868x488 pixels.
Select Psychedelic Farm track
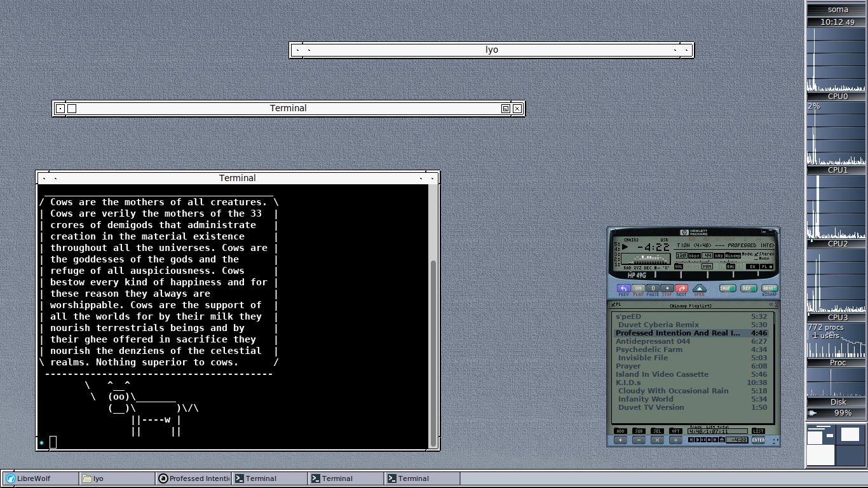point(691,349)
